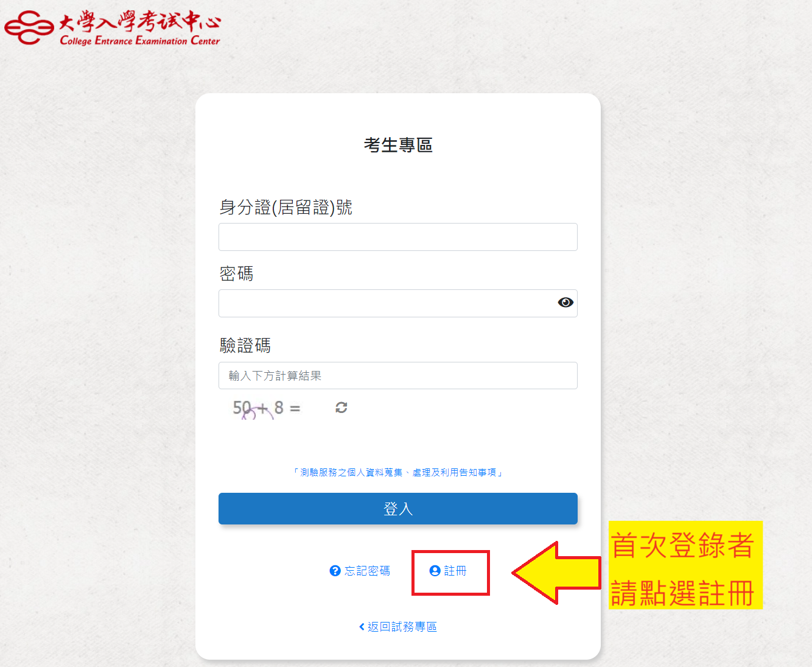
Task: Toggle password visibility eye icon
Action: pos(565,303)
